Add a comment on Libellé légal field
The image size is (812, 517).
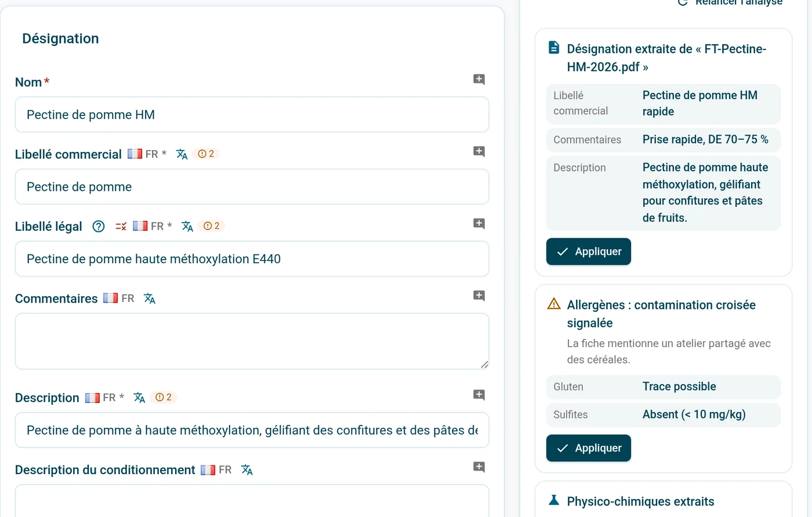click(479, 224)
